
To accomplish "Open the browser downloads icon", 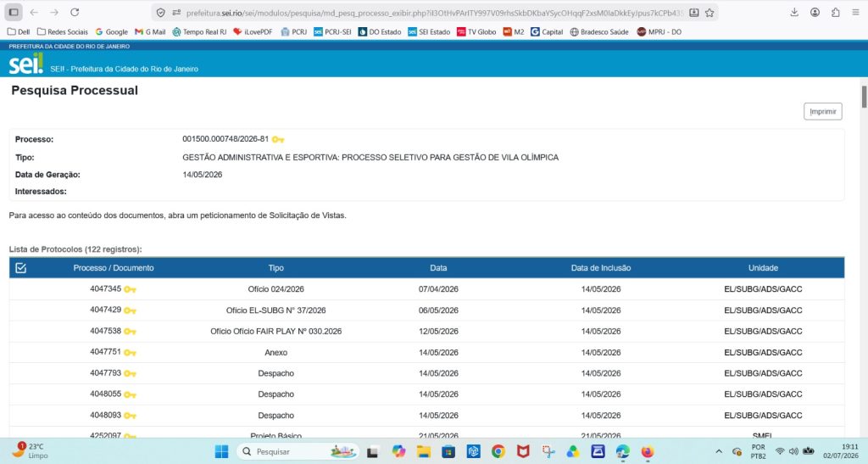I will click(x=794, y=12).
